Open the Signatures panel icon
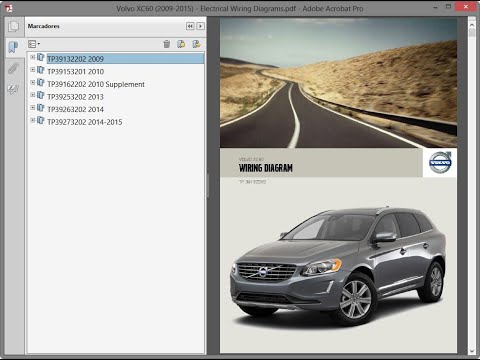 coord(13,90)
